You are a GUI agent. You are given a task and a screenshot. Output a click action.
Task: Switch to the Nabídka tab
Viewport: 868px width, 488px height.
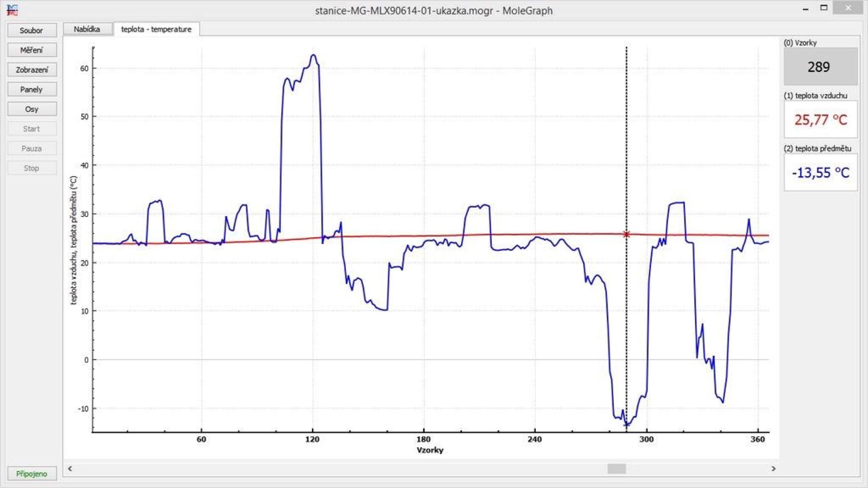tap(87, 29)
